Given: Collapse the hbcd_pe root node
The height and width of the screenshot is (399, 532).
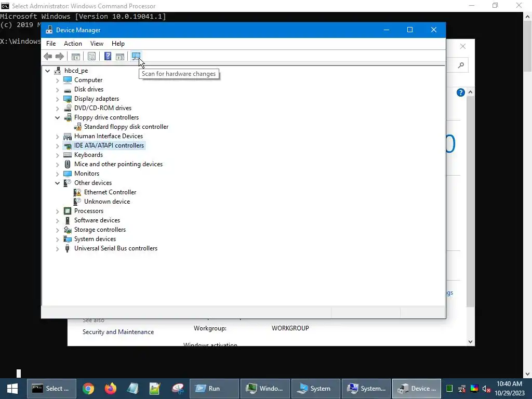Looking at the screenshot, I should (47, 71).
